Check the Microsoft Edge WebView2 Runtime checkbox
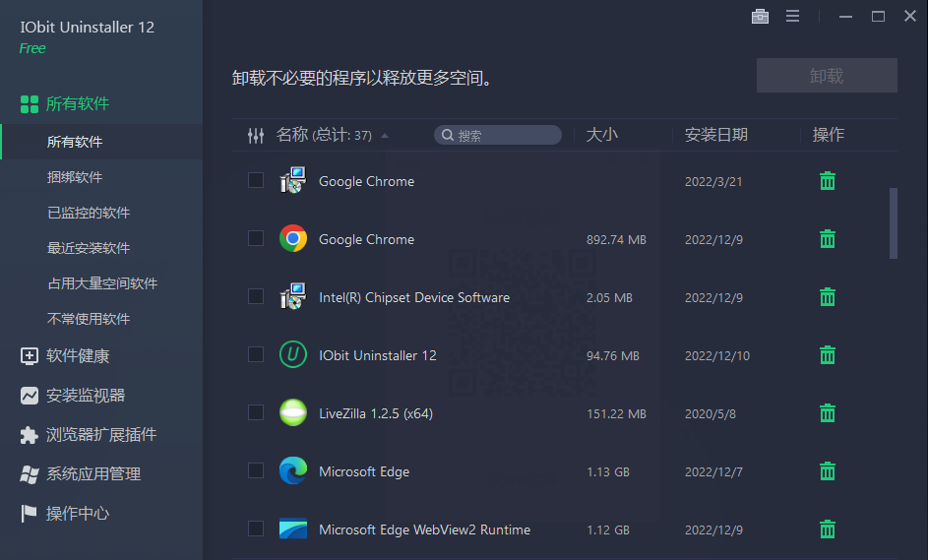The width and height of the screenshot is (928, 560). 256,529
